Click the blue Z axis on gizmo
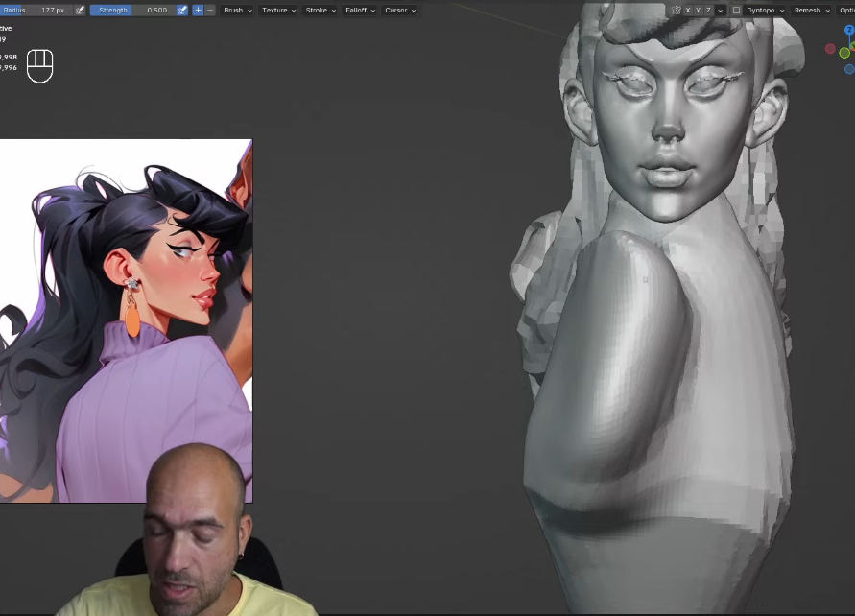The image size is (855, 616). 849,30
